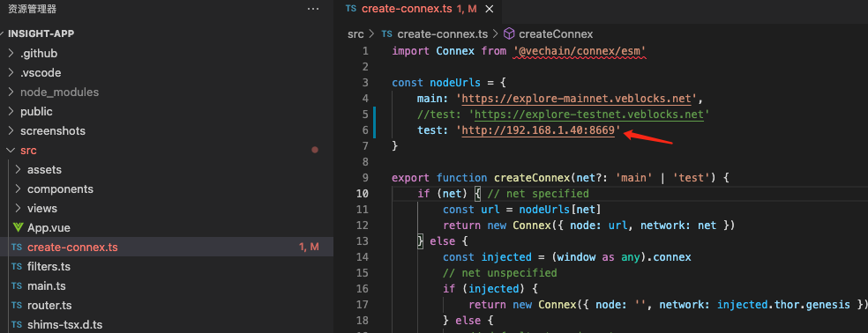
Task: Select create-connex.ts in the file tree
Action: (72, 248)
